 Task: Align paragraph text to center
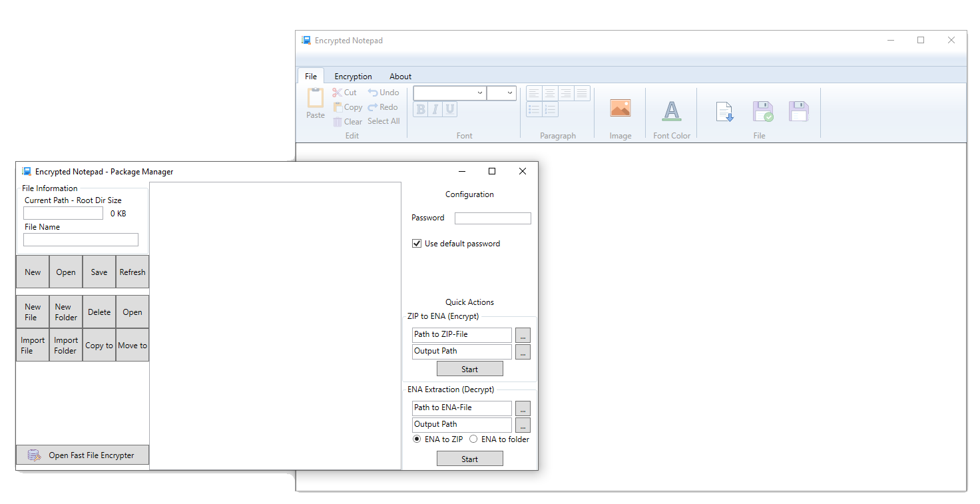550,93
